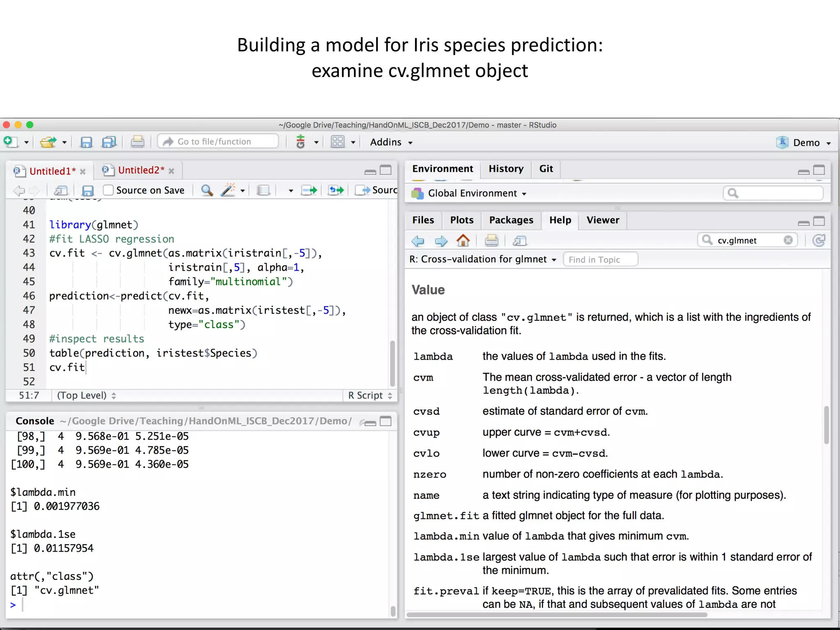840x630 pixels.
Task: Switch to the Packages tab
Action: 511,220
